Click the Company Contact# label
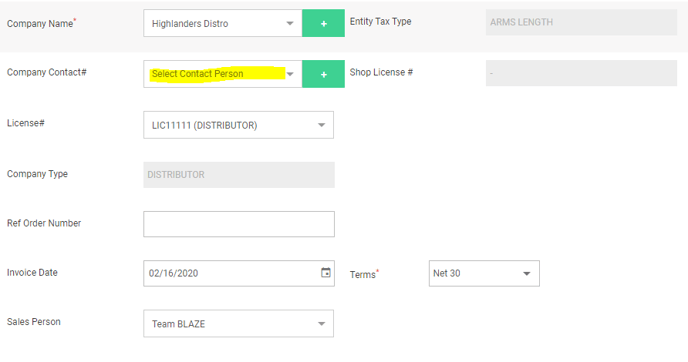Screen dimensions: 688x362 47,72
